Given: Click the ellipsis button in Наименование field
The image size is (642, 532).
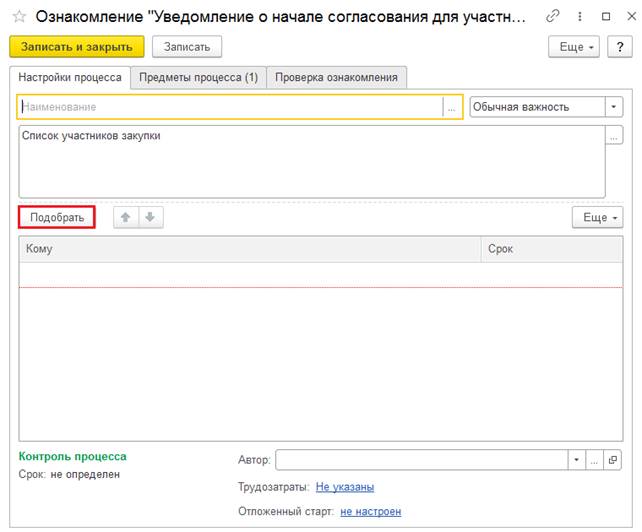Looking at the screenshot, I should [x=452, y=107].
